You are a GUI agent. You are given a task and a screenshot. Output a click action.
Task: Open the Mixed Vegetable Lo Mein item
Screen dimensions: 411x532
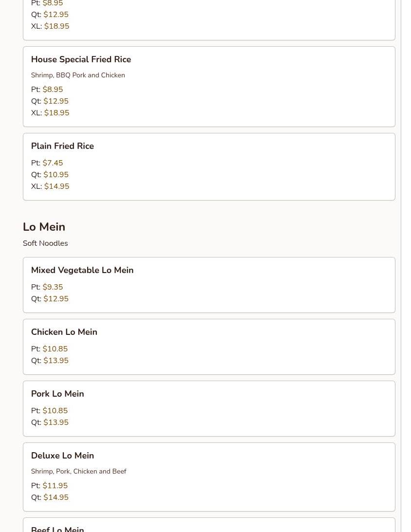82,270
